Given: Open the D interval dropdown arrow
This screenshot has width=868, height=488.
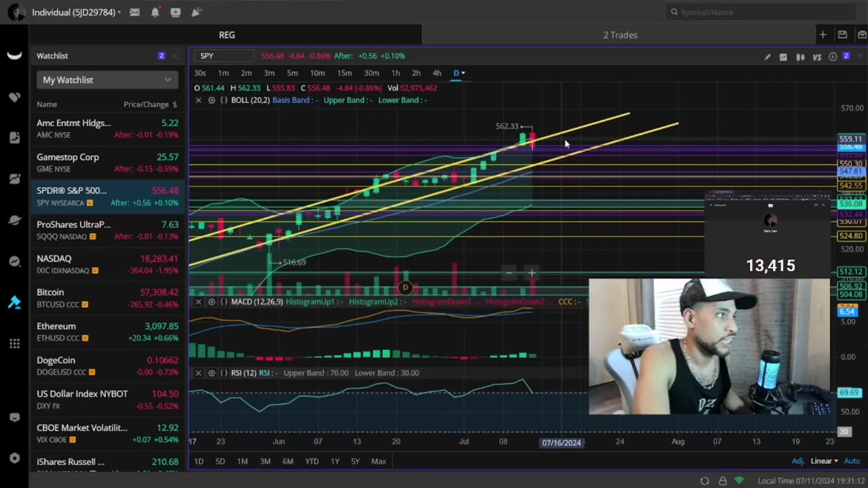Looking at the screenshot, I should point(463,73).
